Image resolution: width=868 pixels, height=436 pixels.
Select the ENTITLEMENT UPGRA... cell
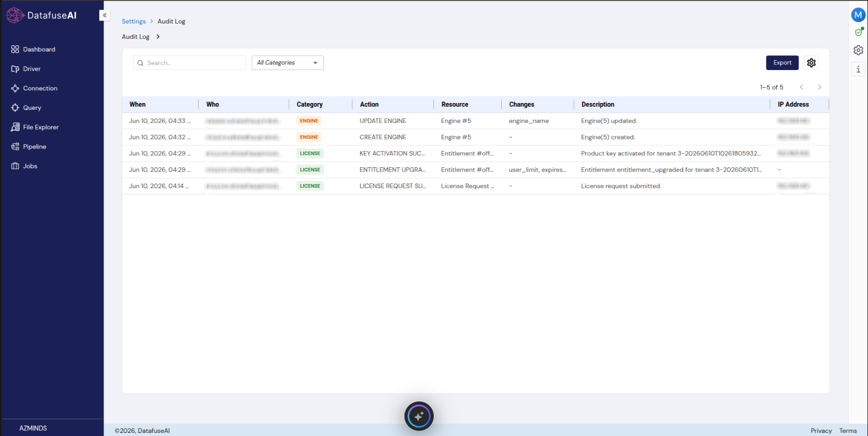(x=392, y=169)
